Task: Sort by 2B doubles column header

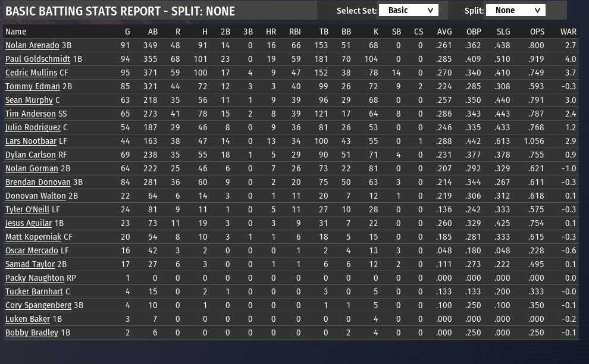Action: click(x=225, y=32)
